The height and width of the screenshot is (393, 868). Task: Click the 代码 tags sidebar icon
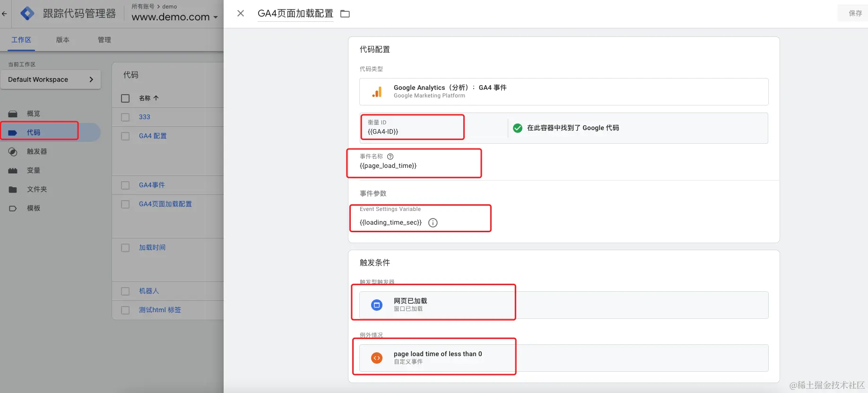point(13,132)
